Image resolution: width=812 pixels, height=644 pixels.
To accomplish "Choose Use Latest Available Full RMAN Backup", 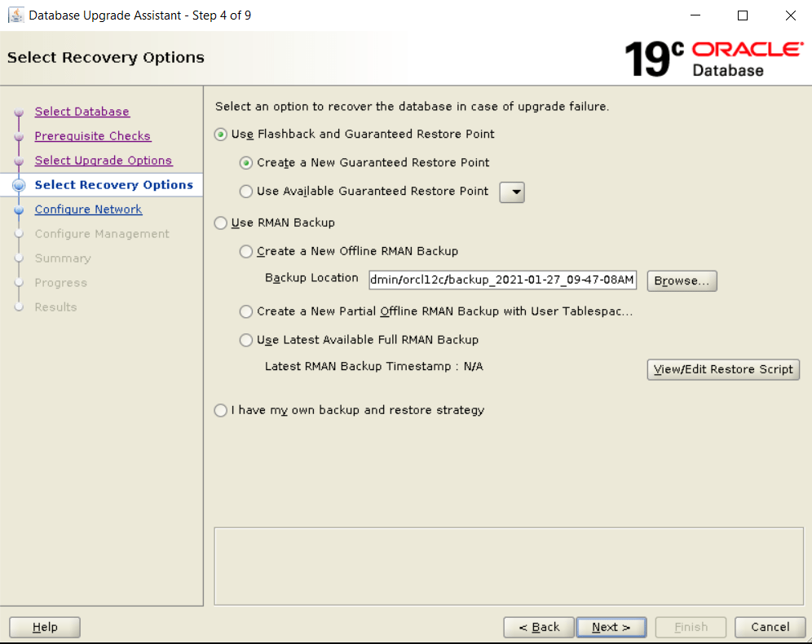I will 246,341.
